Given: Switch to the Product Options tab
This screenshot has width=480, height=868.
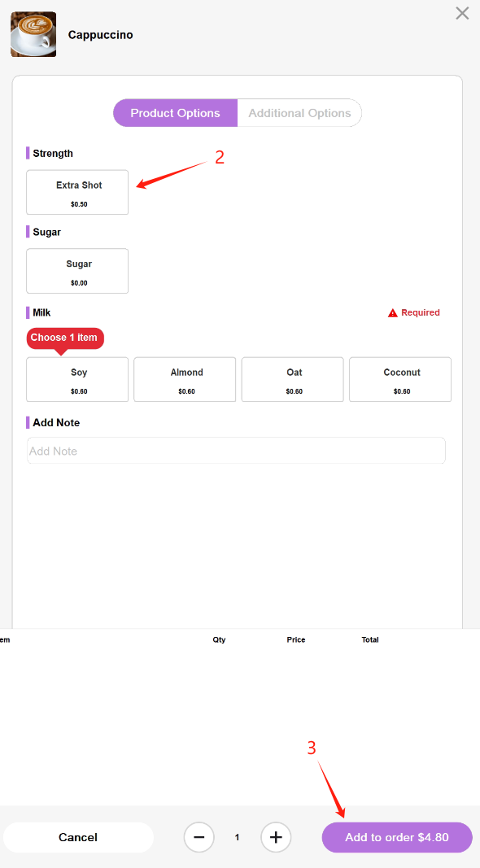Looking at the screenshot, I should 176,113.
